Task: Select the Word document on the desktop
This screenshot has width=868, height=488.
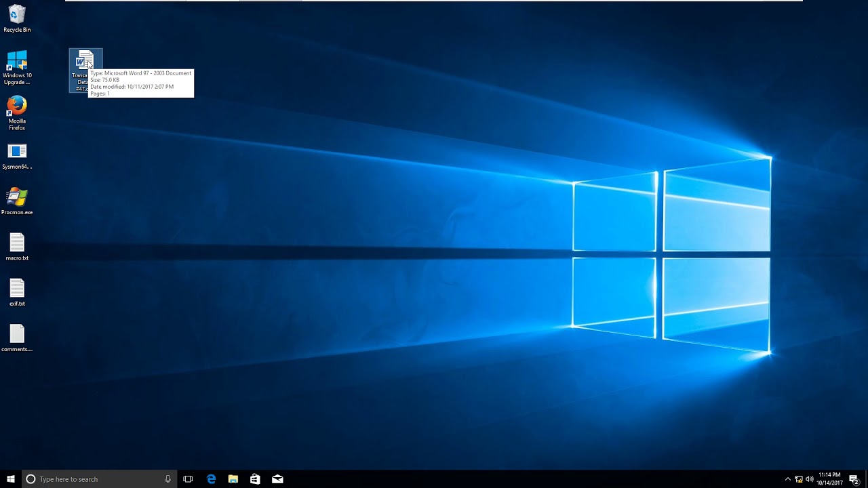Action: [85, 70]
